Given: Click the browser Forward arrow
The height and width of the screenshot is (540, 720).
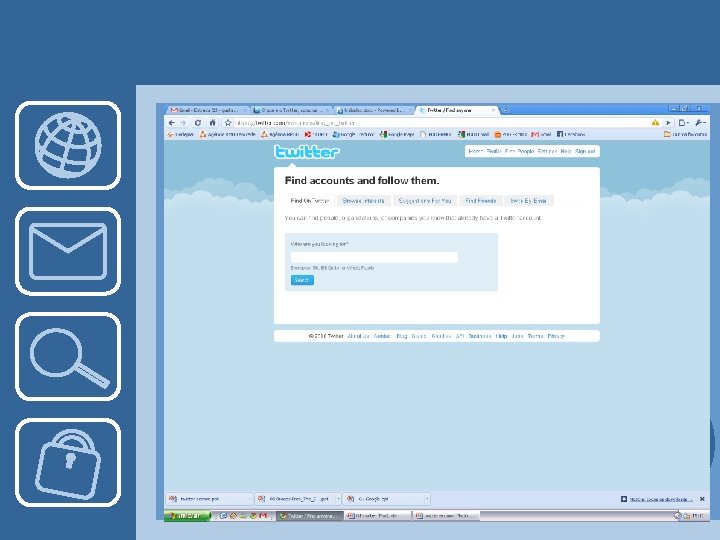Looking at the screenshot, I should click(x=183, y=123).
